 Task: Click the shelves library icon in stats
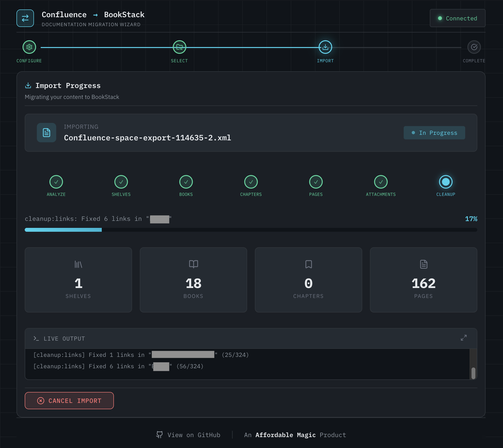tap(78, 264)
